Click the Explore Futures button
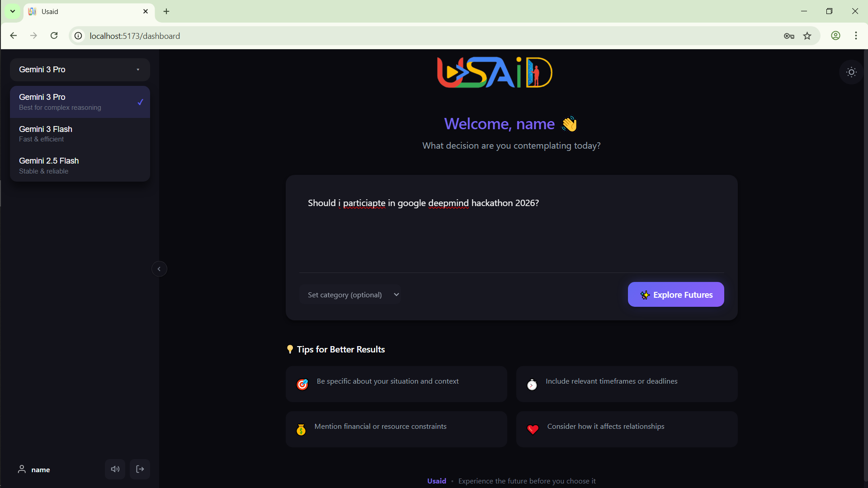Image resolution: width=868 pixels, height=488 pixels. [676, 295]
